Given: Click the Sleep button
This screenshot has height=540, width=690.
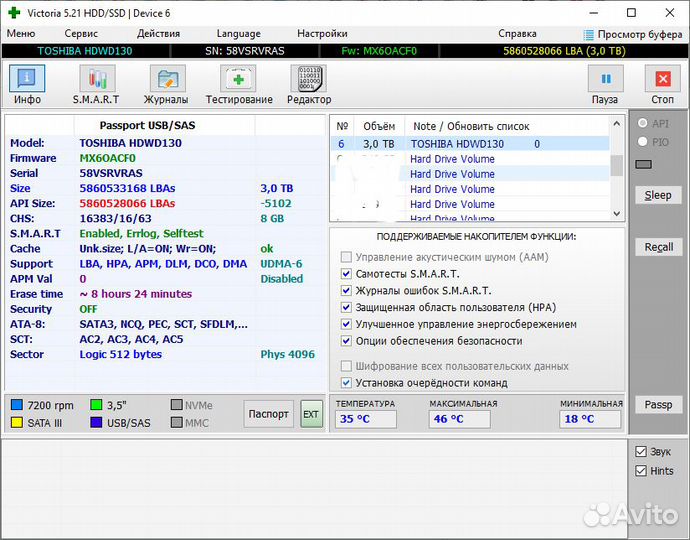Looking at the screenshot, I should pos(658,195).
